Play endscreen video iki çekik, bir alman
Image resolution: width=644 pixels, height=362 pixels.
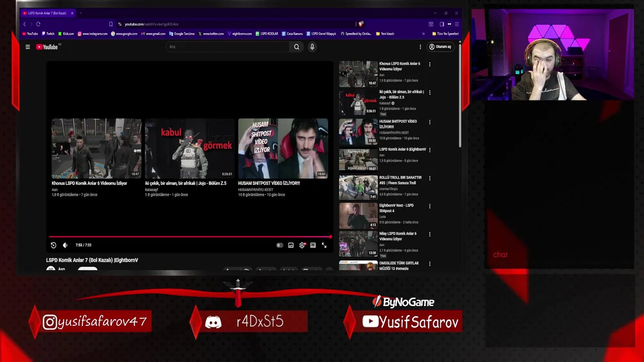190,148
